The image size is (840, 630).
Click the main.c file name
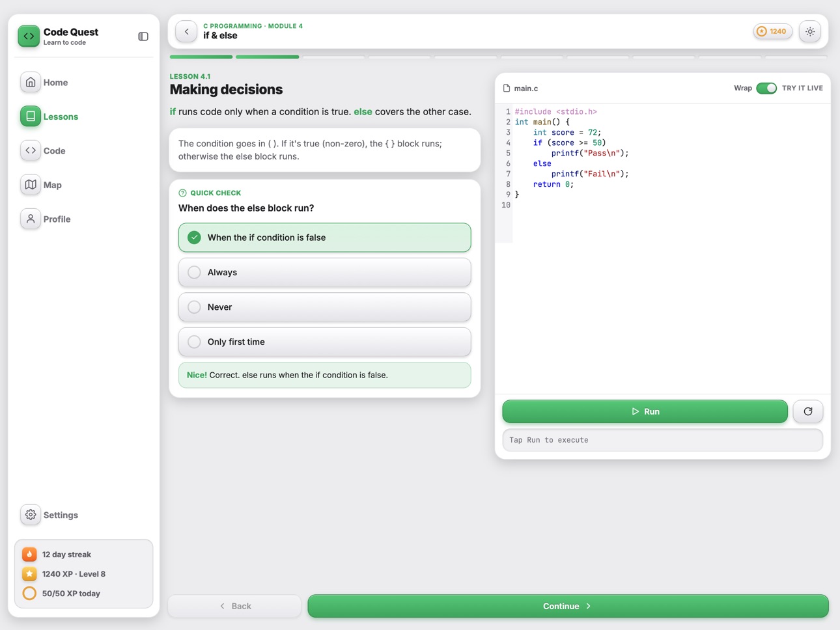526,88
